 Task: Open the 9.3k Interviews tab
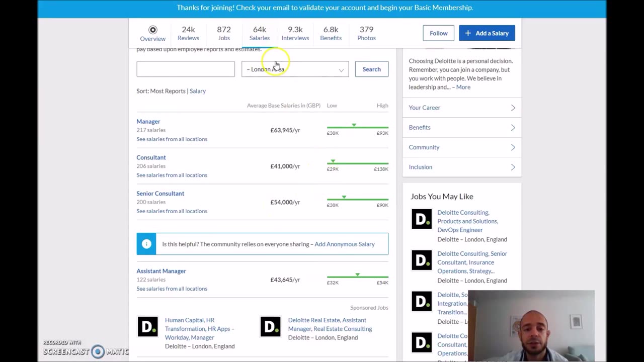click(x=295, y=33)
